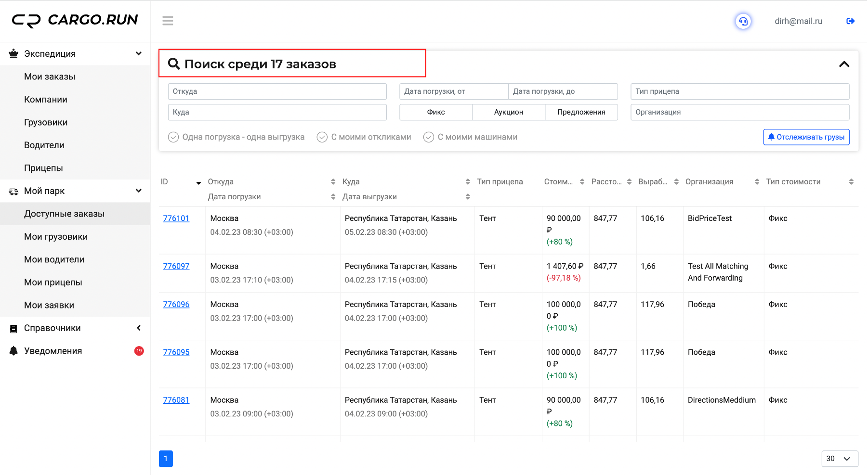Screen dimensions: 868x475
Task: Click the hamburger menu icon
Action: click(x=168, y=21)
